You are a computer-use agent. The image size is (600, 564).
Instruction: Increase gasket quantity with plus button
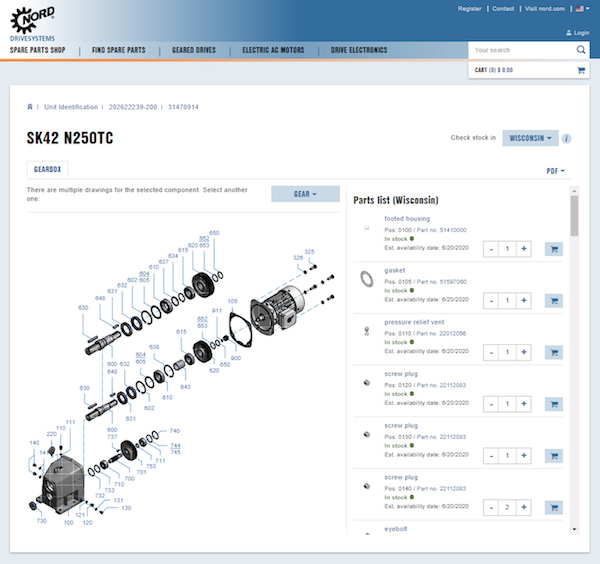coord(523,300)
